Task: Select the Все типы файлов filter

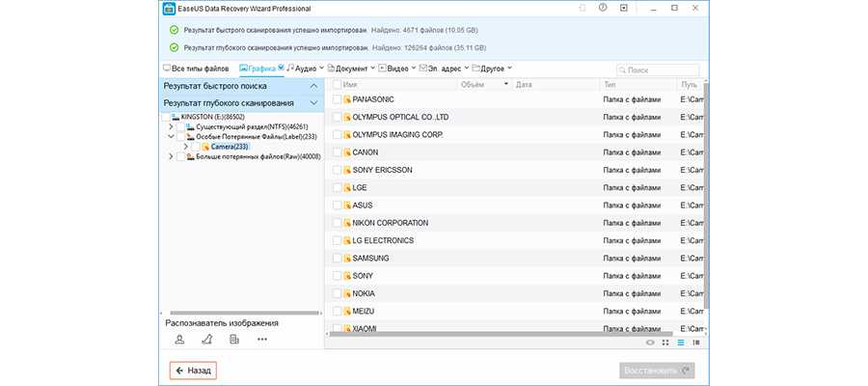Action: (x=199, y=69)
